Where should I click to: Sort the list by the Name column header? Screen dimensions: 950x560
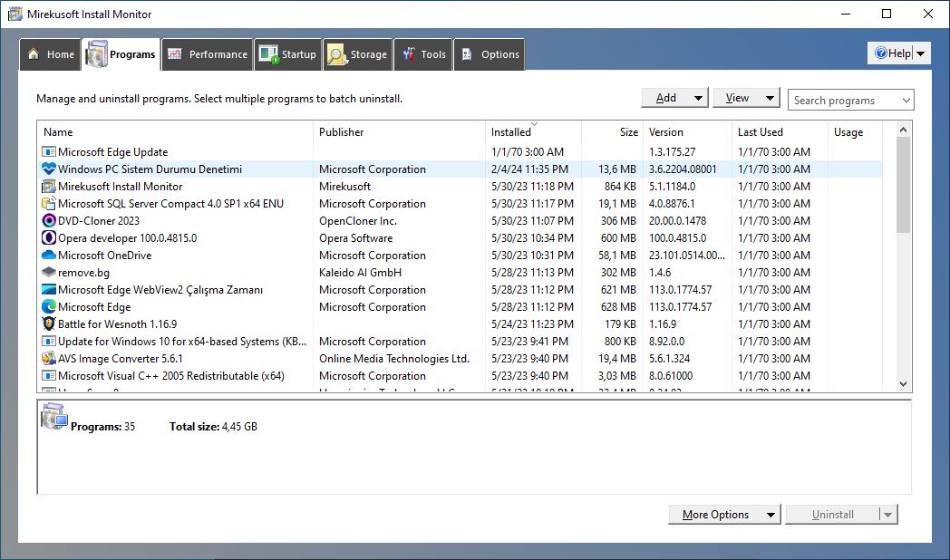(175, 132)
